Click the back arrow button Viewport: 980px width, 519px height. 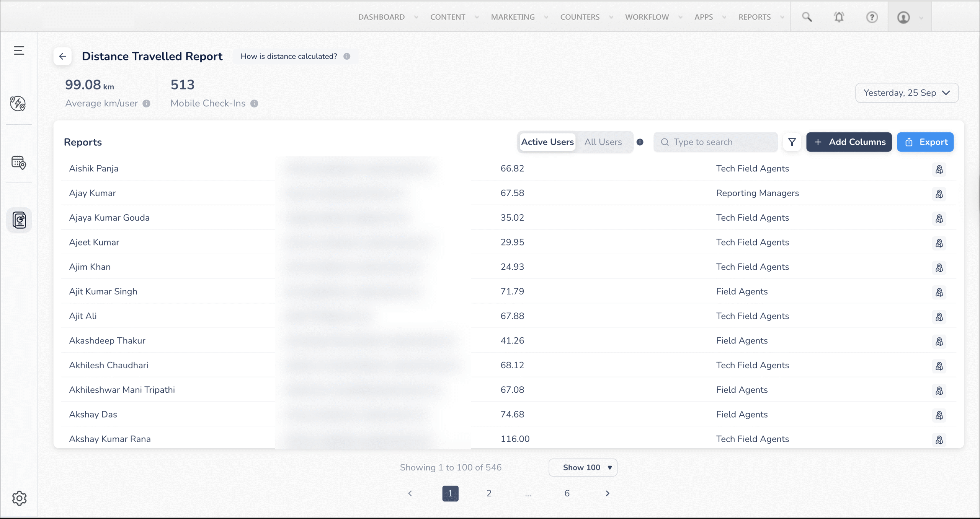(x=62, y=56)
